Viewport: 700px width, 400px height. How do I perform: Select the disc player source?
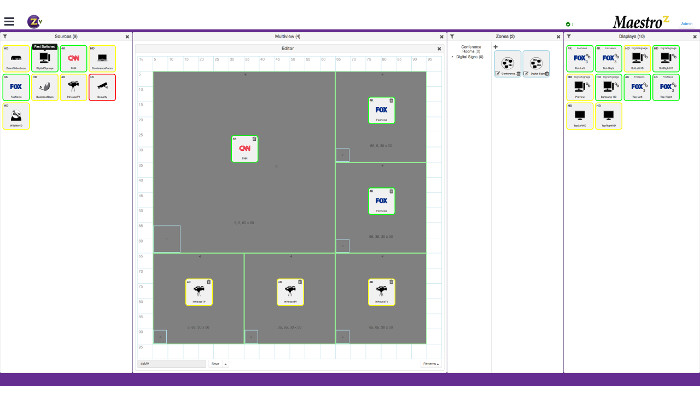[x=16, y=116]
